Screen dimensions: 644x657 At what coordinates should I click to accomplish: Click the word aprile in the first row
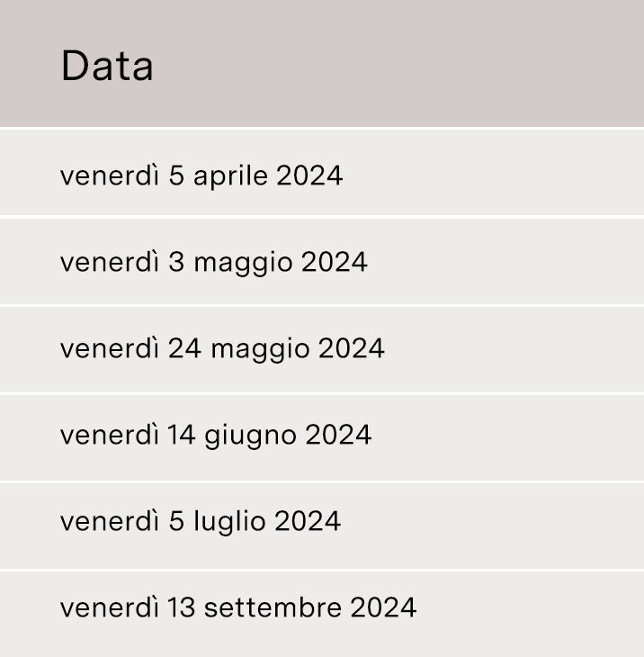click(230, 176)
